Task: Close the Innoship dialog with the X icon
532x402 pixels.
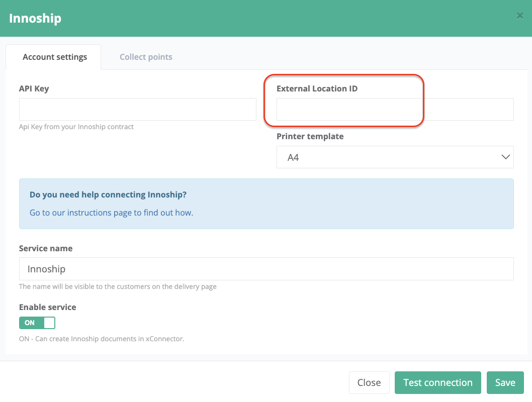Action: pyautogui.click(x=519, y=16)
